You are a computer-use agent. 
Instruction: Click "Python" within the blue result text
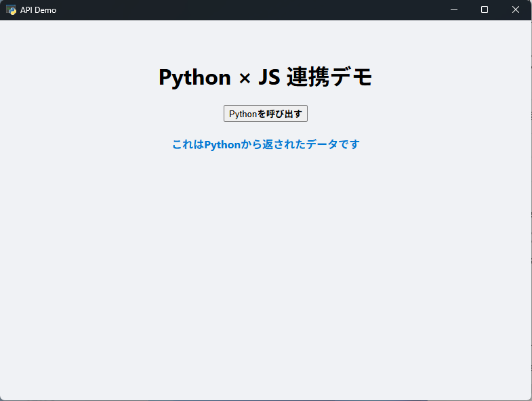point(222,144)
